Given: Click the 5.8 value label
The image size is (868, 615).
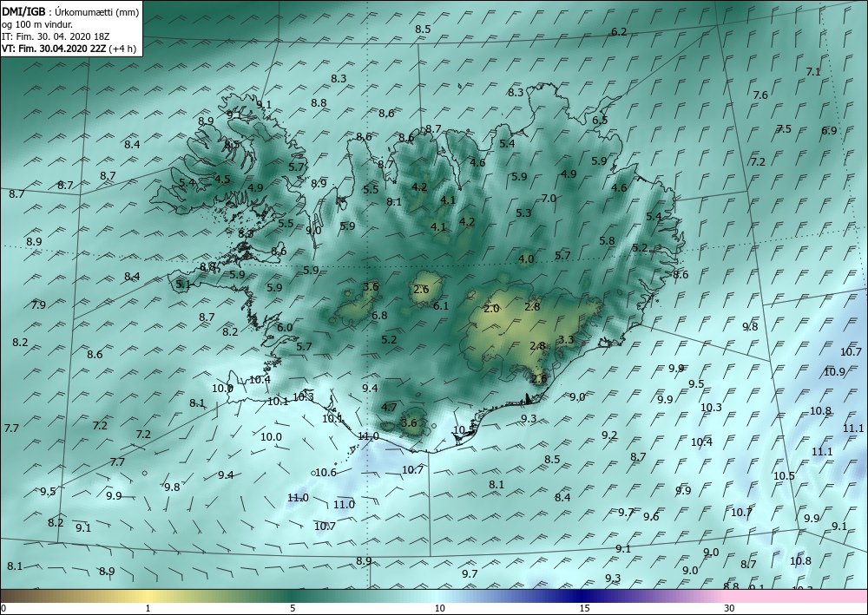Looking at the screenshot, I should click(x=607, y=241).
